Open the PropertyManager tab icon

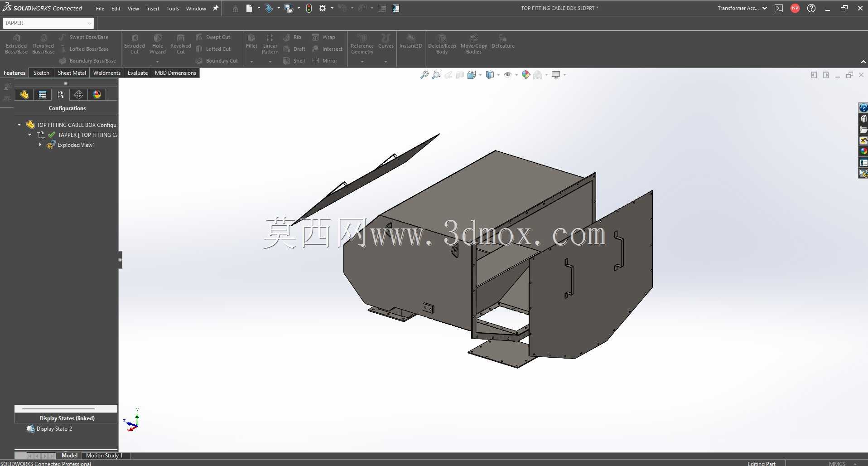point(43,94)
